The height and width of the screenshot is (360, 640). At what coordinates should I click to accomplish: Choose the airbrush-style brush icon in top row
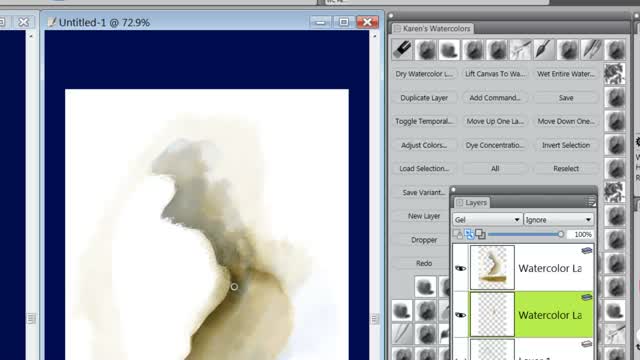[x=520, y=50]
